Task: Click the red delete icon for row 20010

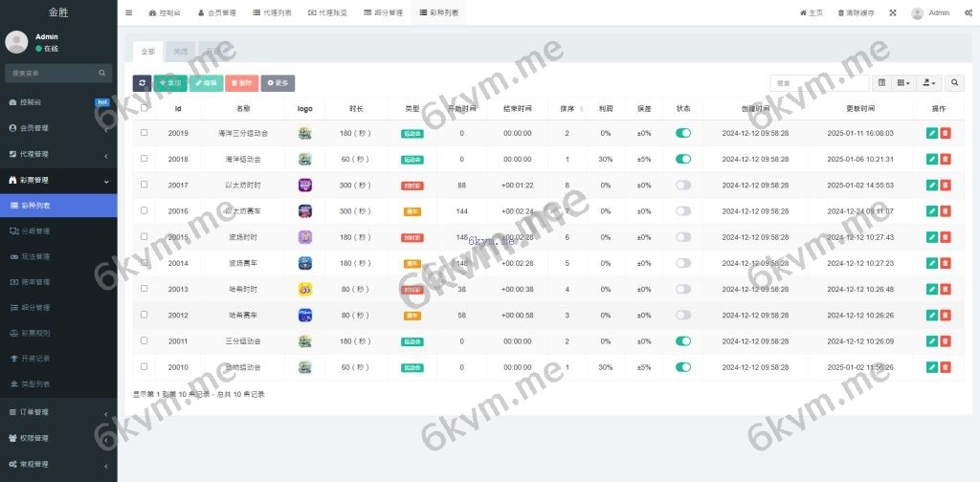Action: (946, 367)
